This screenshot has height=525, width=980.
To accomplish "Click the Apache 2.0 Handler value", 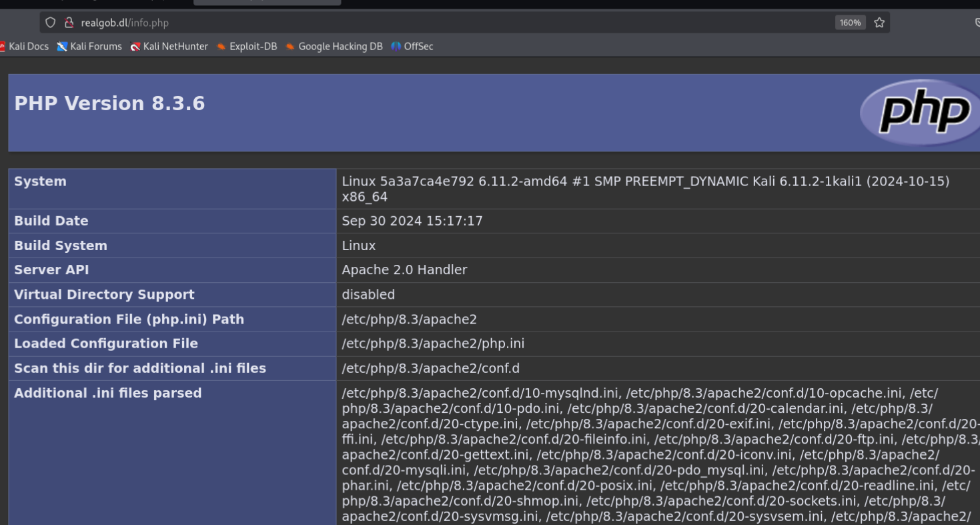I will click(404, 270).
